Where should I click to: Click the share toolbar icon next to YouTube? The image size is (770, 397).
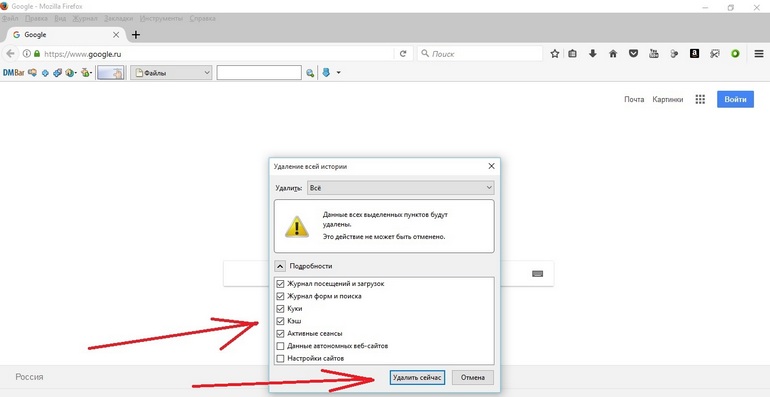(674, 54)
